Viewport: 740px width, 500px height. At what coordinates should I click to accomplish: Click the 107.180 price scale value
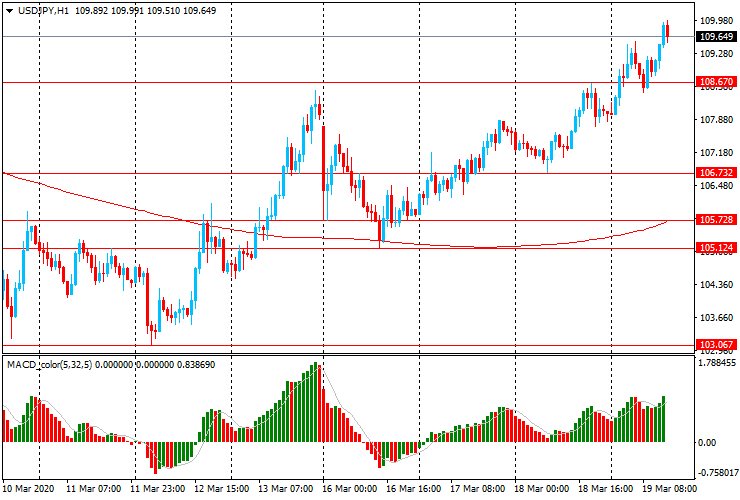point(716,153)
